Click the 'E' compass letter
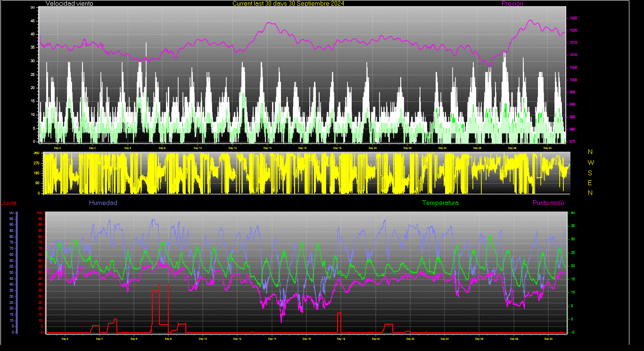 (x=590, y=183)
